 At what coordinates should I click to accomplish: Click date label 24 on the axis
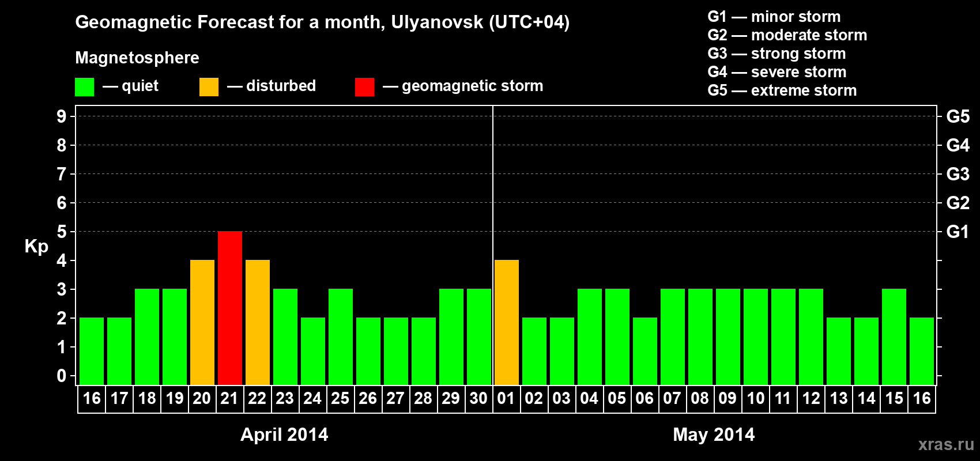point(312,398)
